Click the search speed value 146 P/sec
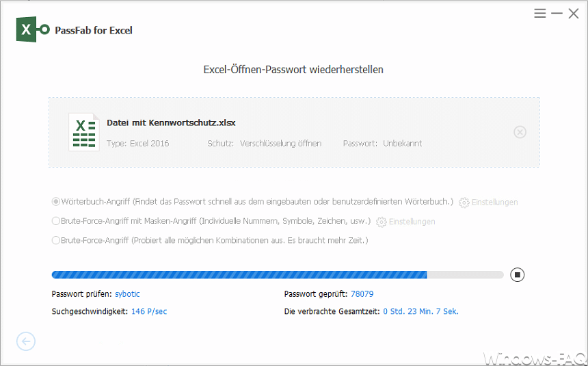The width and height of the screenshot is (588, 366). pyautogui.click(x=149, y=311)
